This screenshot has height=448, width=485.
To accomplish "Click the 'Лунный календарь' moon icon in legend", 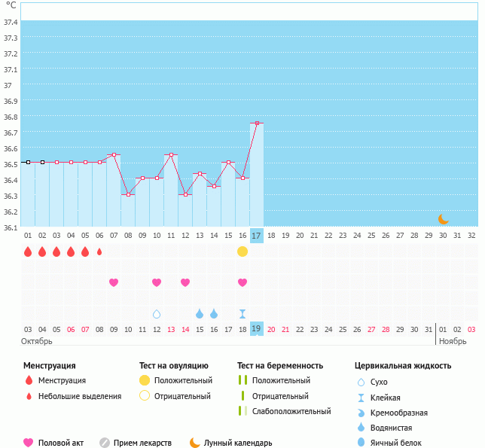I will pos(195,443).
